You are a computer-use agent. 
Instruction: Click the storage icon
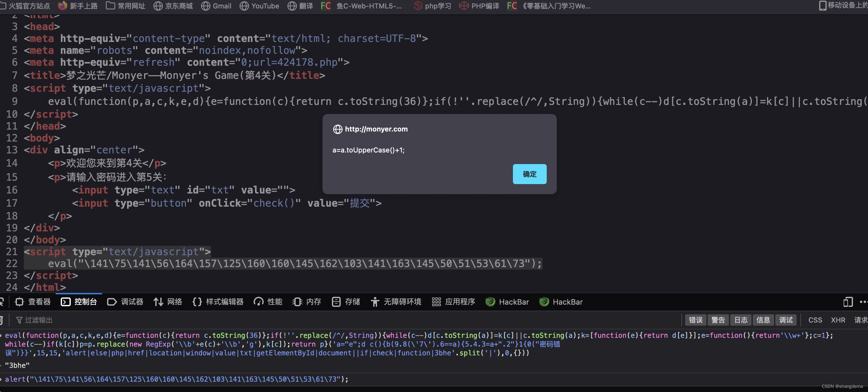pyautogui.click(x=336, y=302)
